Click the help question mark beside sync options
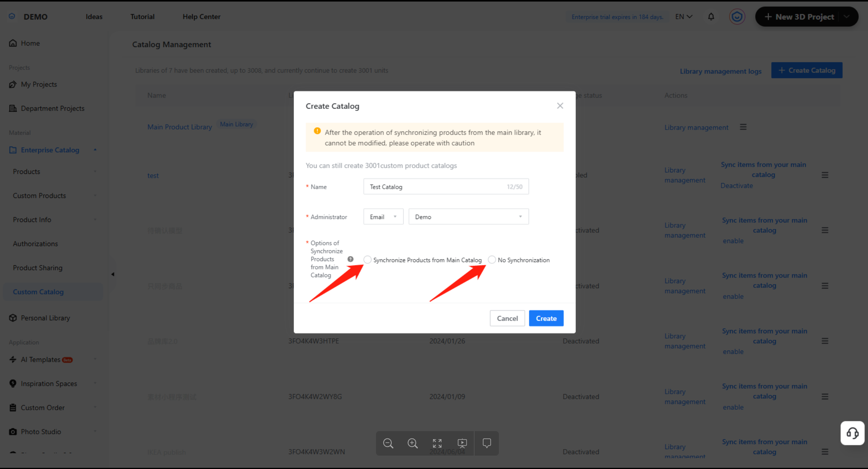 click(350, 259)
